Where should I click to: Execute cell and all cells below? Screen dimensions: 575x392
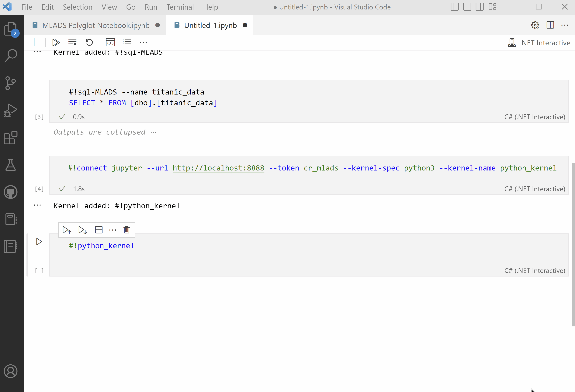click(x=82, y=230)
